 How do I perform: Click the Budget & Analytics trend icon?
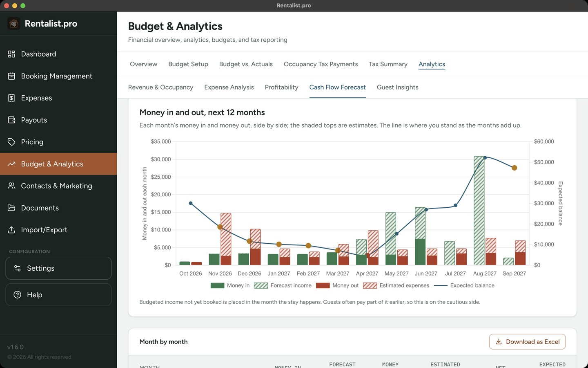(11, 164)
